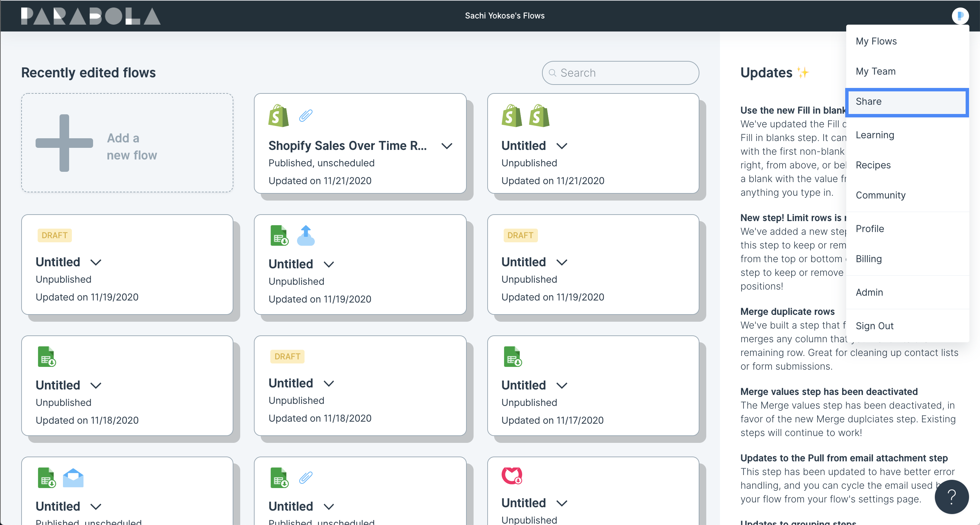This screenshot has height=525, width=980.
Task: Click the large plus icon for a new flow
Action: [64, 143]
